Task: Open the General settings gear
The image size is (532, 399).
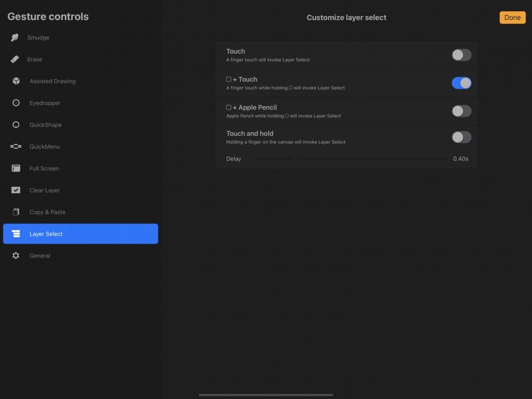Action: (16, 255)
